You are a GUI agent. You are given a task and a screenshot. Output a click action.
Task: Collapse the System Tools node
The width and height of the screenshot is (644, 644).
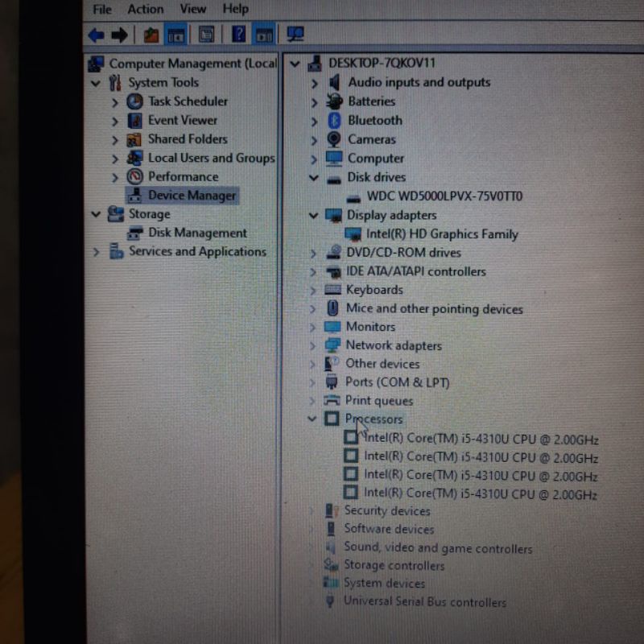point(95,84)
